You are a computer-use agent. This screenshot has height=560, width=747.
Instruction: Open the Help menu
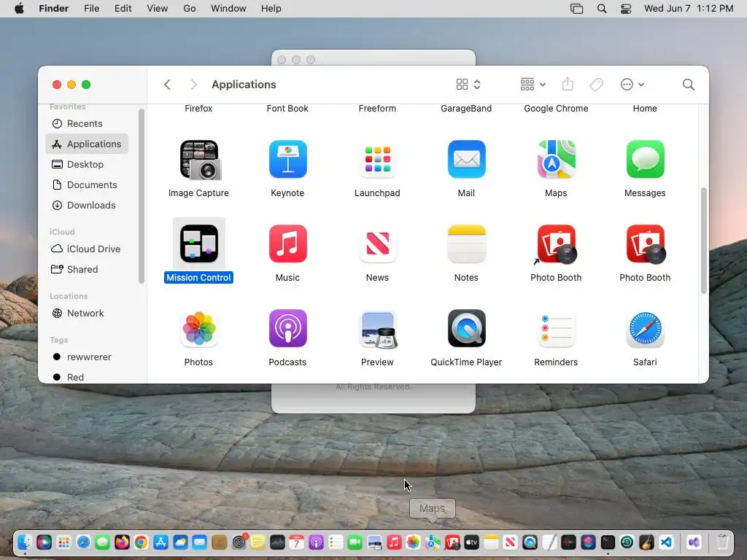pyautogui.click(x=271, y=9)
